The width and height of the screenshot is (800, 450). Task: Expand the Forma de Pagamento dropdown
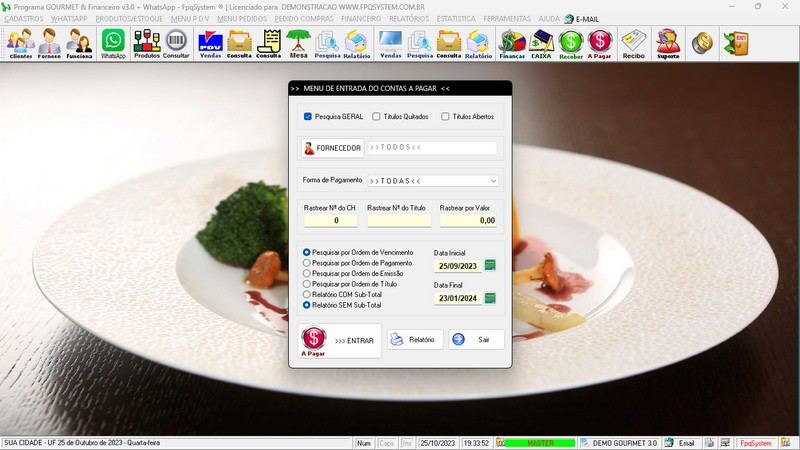click(x=493, y=181)
